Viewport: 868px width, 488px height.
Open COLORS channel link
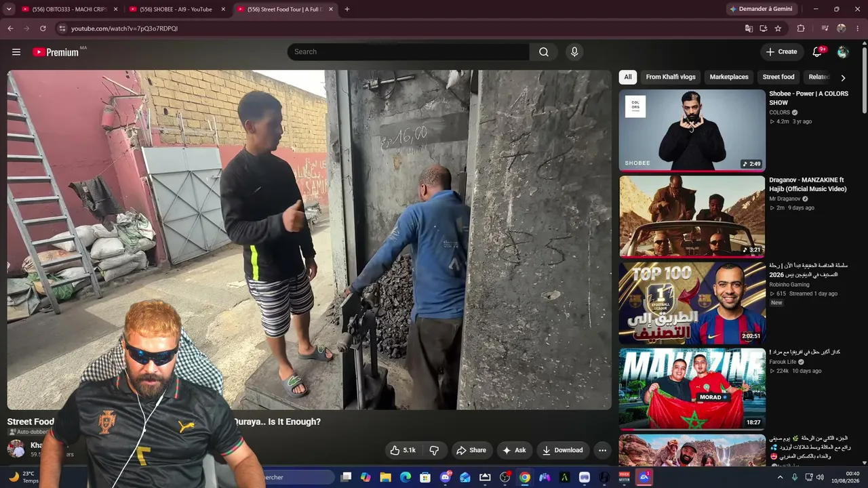pyautogui.click(x=779, y=113)
